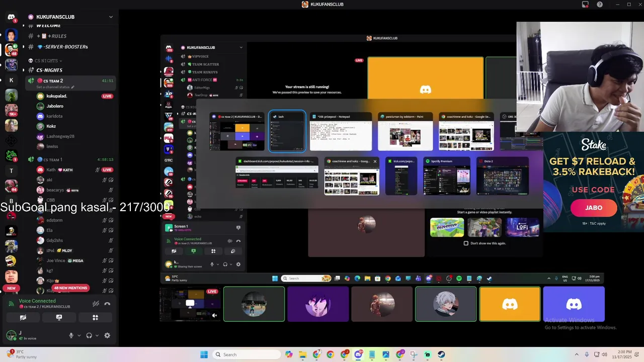This screenshot has width=644, height=362.
Task: Mute microphone in user panel
Action: (x=71, y=335)
